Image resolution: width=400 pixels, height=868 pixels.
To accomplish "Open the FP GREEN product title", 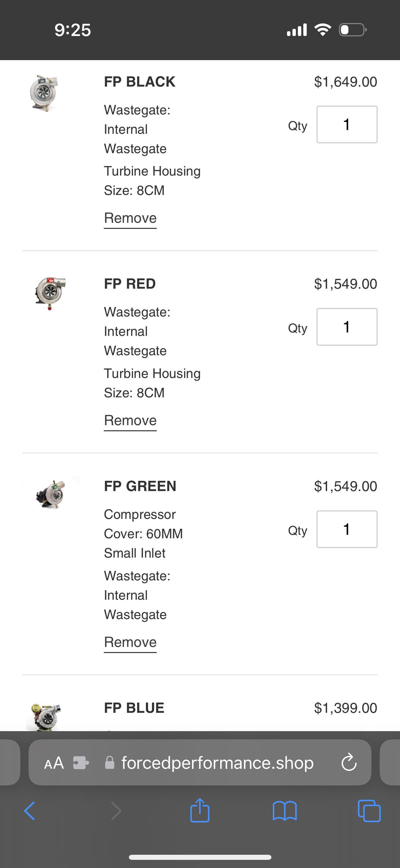I will [x=140, y=486].
